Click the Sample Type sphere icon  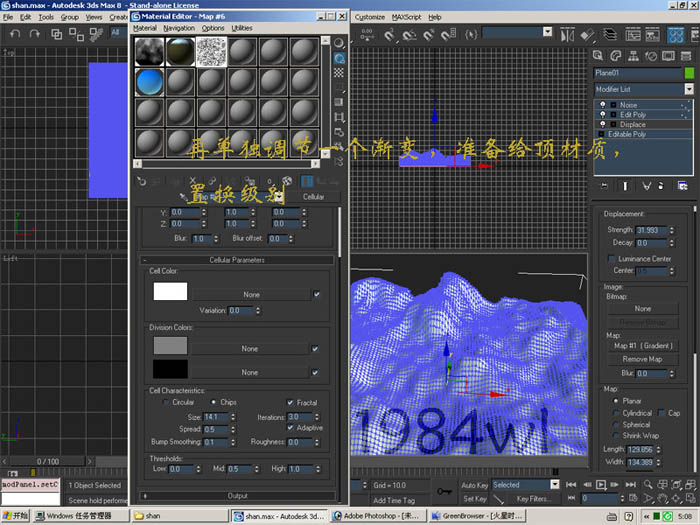coord(339,43)
